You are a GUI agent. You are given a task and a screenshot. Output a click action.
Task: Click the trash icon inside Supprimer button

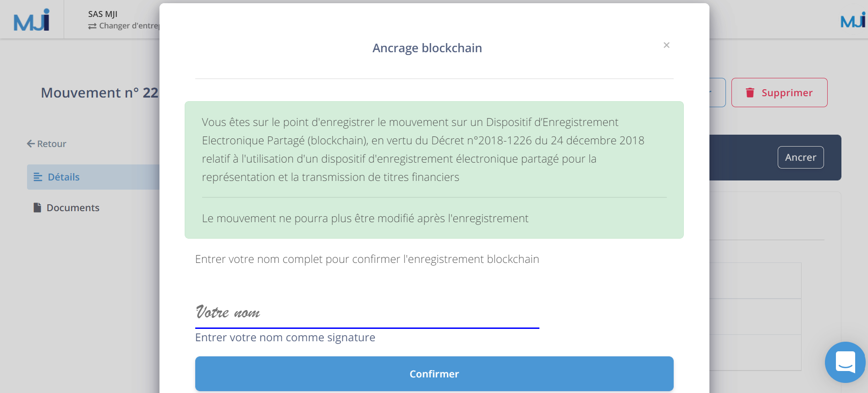[750, 92]
